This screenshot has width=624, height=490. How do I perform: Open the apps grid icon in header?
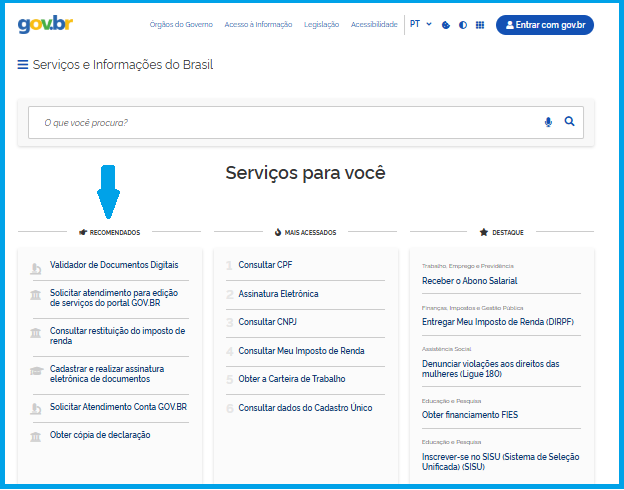pos(480,25)
